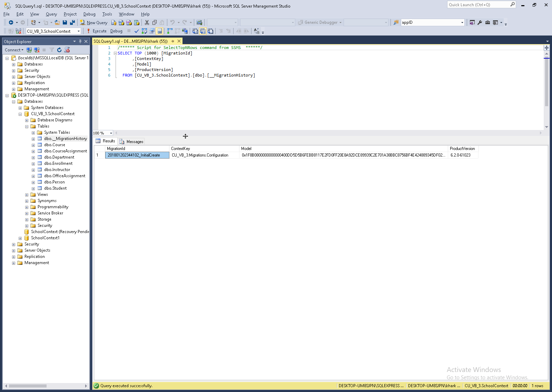The height and width of the screenshot is (392, 552).
Task: Click the MigrationId column header
Action: pyautogui.click(x=137, y=149)
